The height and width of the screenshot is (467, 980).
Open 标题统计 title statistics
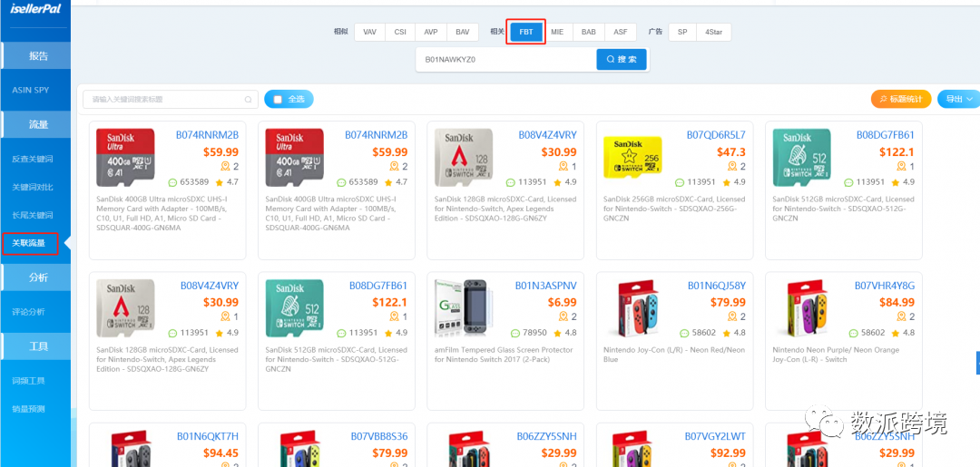tap(901, 99)
